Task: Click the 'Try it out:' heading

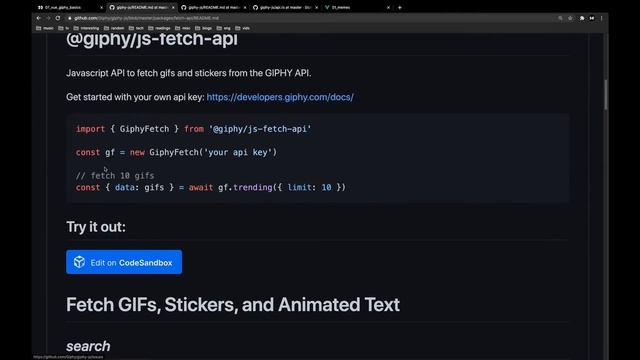Action: click(x=96, y=227)
